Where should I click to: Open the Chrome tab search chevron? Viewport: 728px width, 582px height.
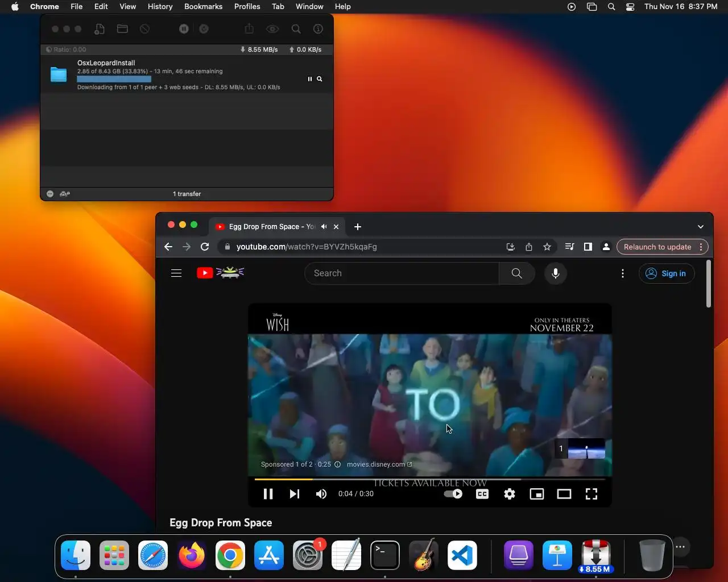coord(701,226)
